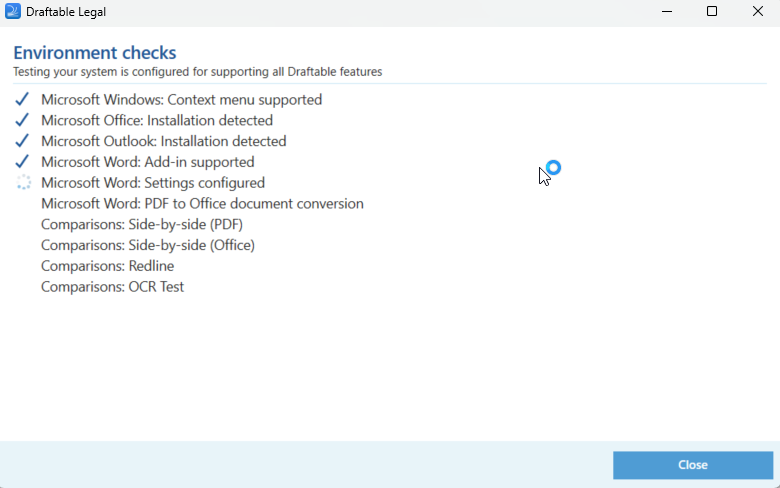This screenshot has width=780, height=488.
Task: Select 'Comparisons: Side-by-side (PDF)' row
Action: click(x=142, y=225)
